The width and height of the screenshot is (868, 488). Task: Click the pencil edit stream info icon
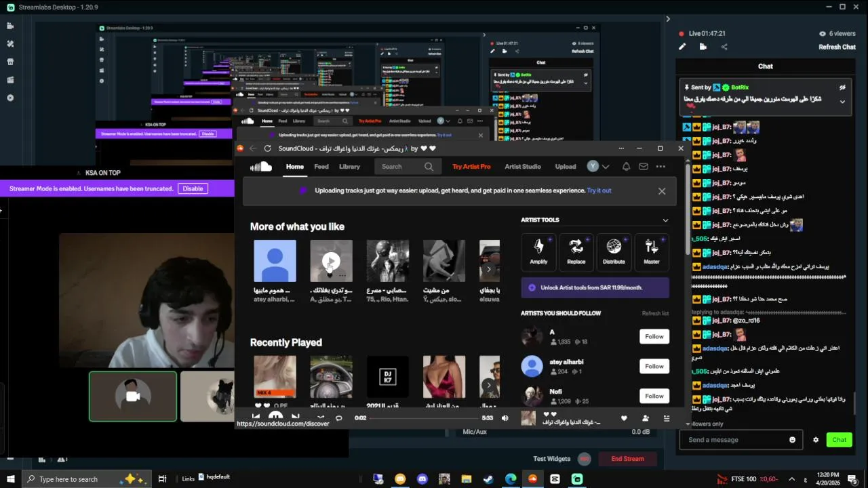[x=682, y=47]
